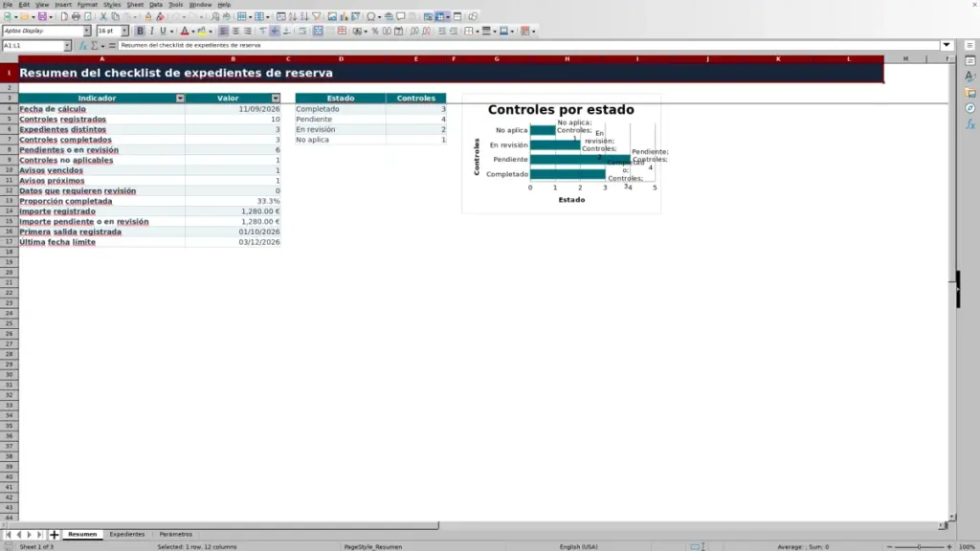Click the Controles por estado chart title
Screen dimensions: 980x551
click(x=561, y=110)
